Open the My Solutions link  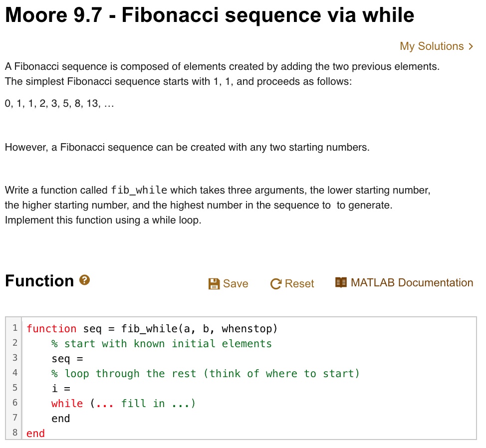[x=432, y=46]
